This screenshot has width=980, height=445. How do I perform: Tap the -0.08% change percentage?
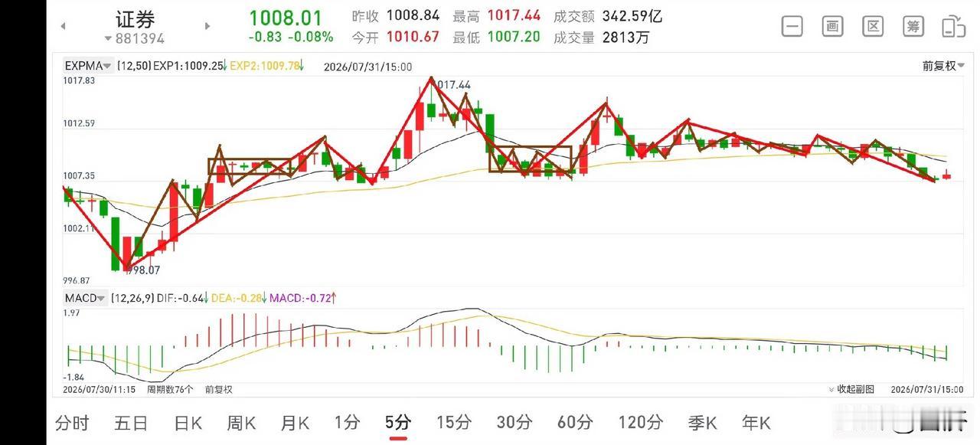[x=311, y=37]
